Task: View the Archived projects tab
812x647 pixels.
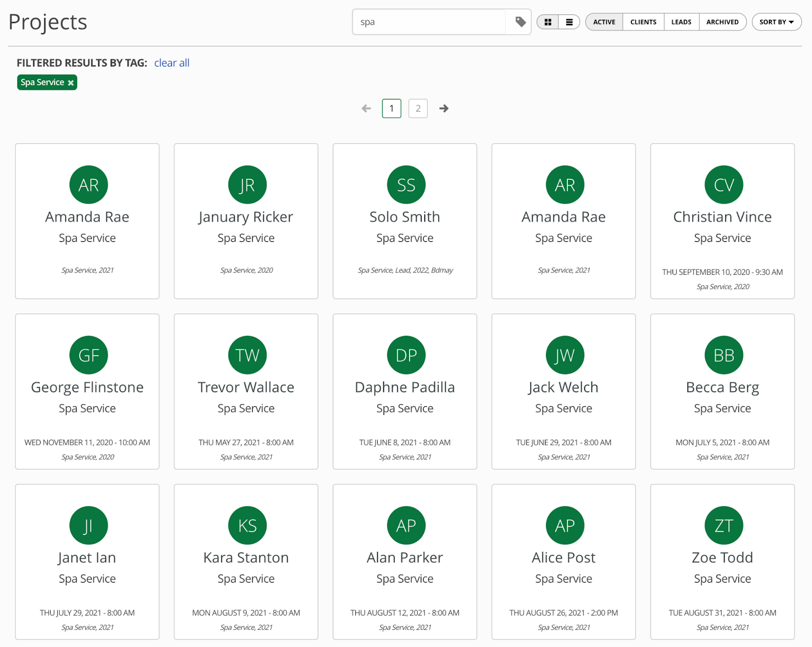Action: point(722,22)
